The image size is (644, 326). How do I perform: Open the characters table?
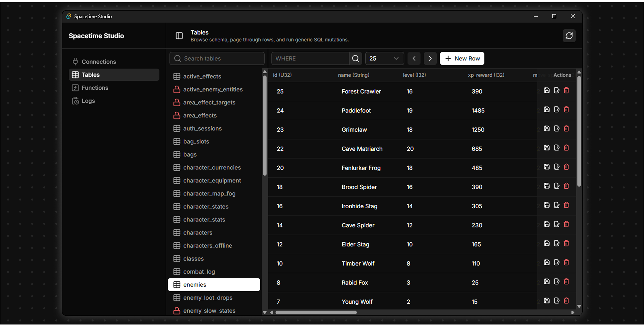tap(214, 233)
